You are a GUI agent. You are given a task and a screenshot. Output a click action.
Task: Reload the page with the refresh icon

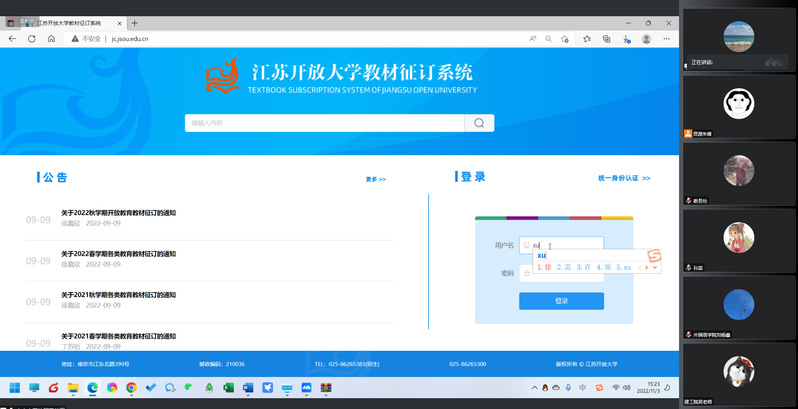31,39
